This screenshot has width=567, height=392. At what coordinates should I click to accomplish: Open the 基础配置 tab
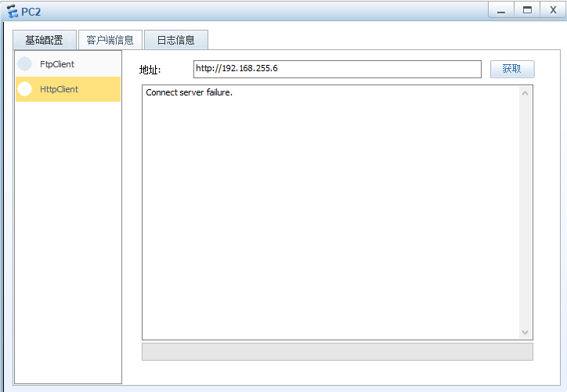[x=45, y=40]
